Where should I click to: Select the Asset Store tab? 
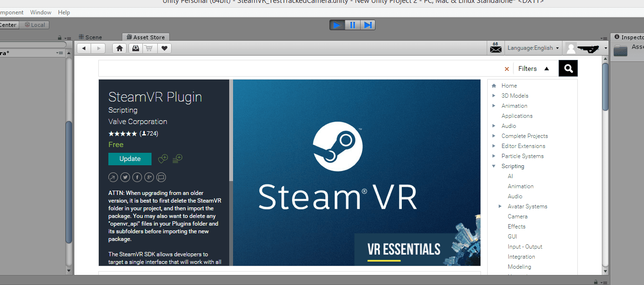pyautogui.click(x=145, y=37)
